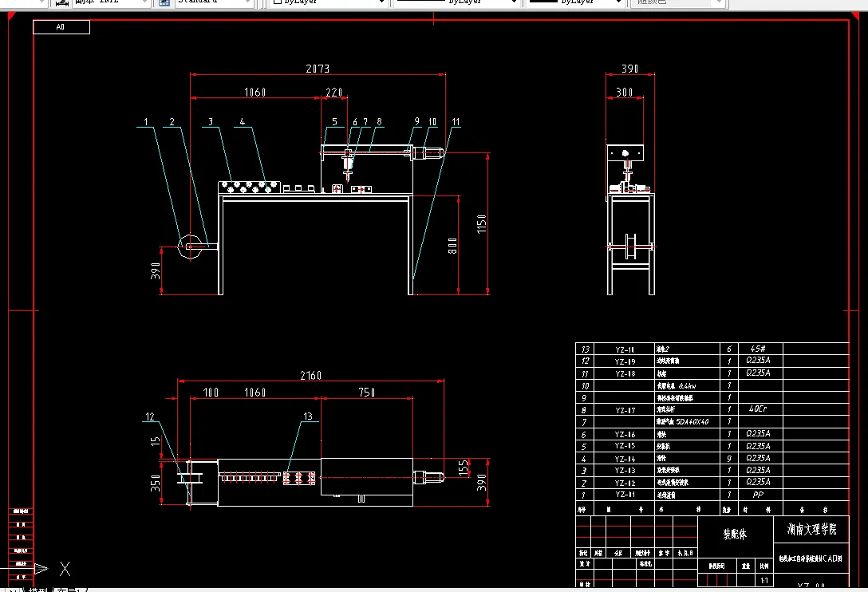Select balloon label 12 in plan view

(x=150, y=416)
